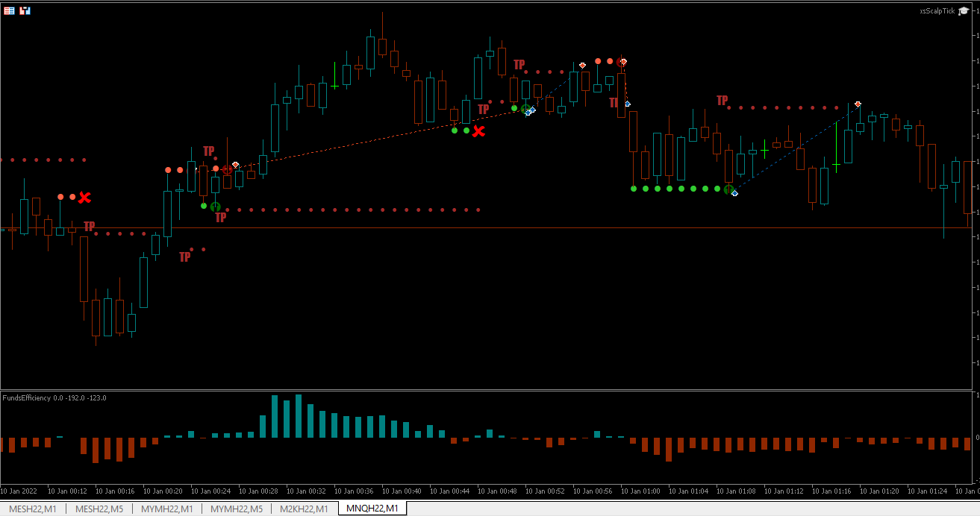Viewport: 980px width, 516px height.
Task: Click the expert advisor graduation cap icon
Action: pos(964,10)
